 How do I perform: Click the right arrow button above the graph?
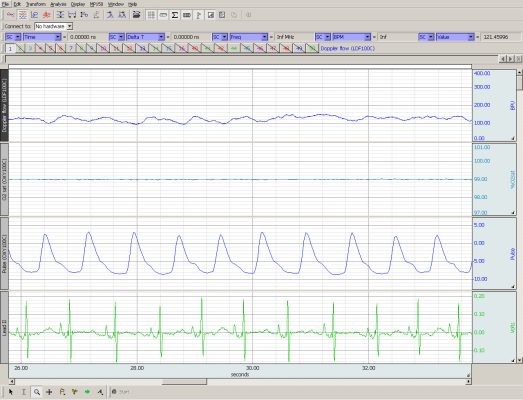[x=510, y=59]
